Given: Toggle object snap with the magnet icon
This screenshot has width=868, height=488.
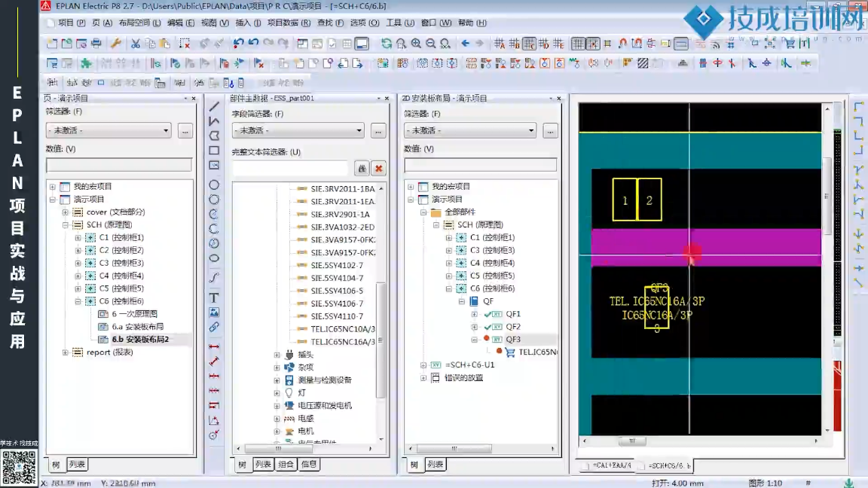Looking at the screenshot, I should point(623,43).
